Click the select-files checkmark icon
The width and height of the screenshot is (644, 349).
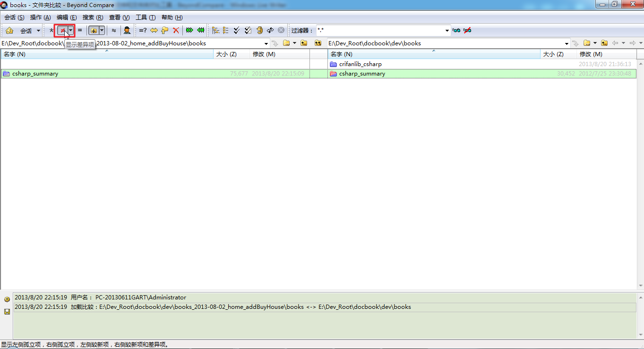pos(248,31)
